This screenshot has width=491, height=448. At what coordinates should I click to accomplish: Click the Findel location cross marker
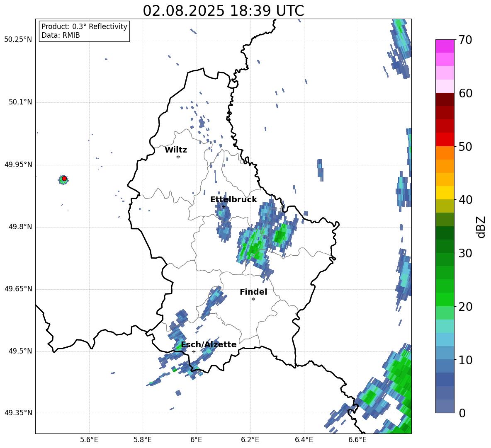click(x=253, y=299)
